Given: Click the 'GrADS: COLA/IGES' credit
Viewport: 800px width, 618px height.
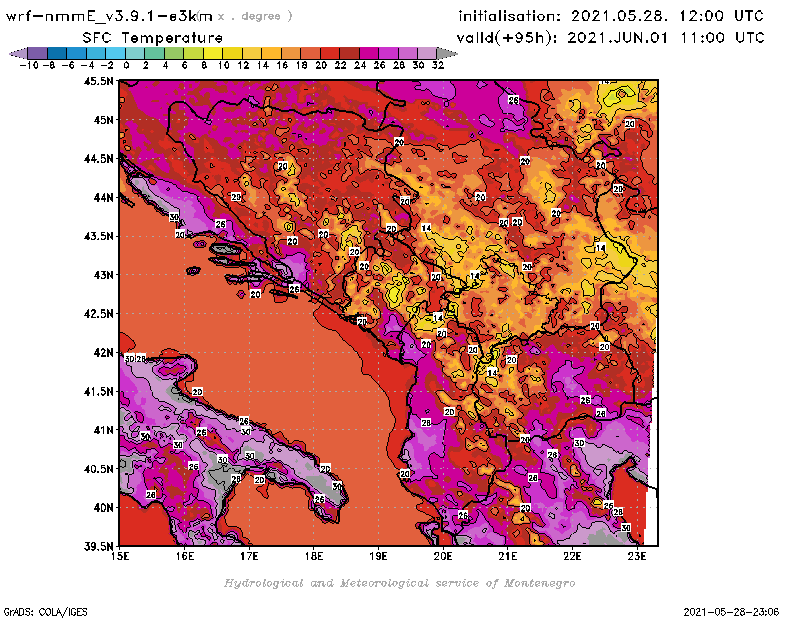Looking at the screenshot, I should (45, 611).
